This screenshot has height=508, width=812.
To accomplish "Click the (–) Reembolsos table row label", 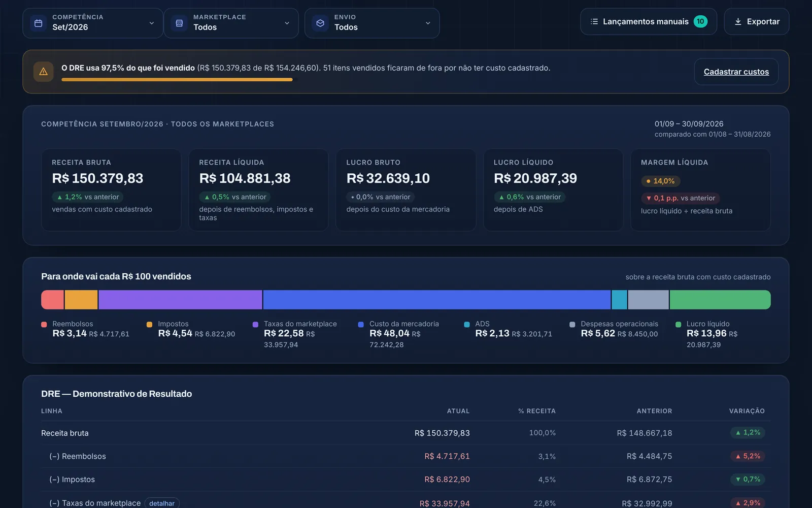I will tap(78, 456).
